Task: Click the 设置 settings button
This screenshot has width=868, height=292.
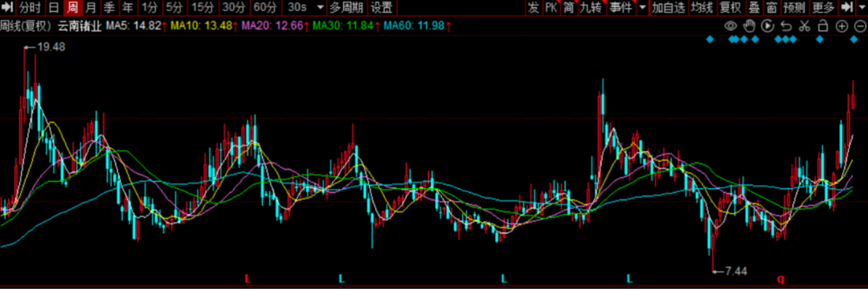Action: pyautogui.click(x=382, y=7)
